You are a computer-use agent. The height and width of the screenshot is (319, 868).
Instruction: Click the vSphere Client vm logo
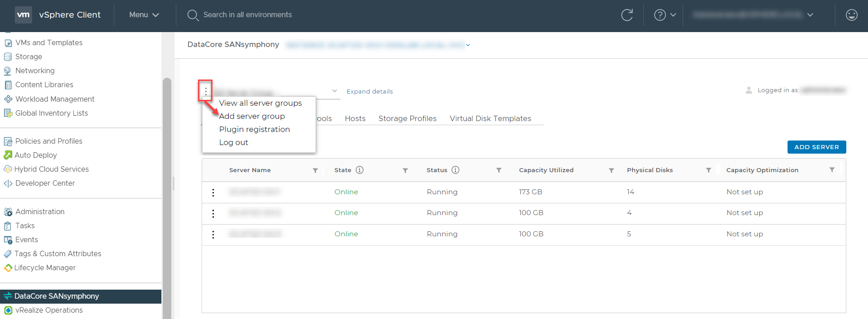click(24, 14)
